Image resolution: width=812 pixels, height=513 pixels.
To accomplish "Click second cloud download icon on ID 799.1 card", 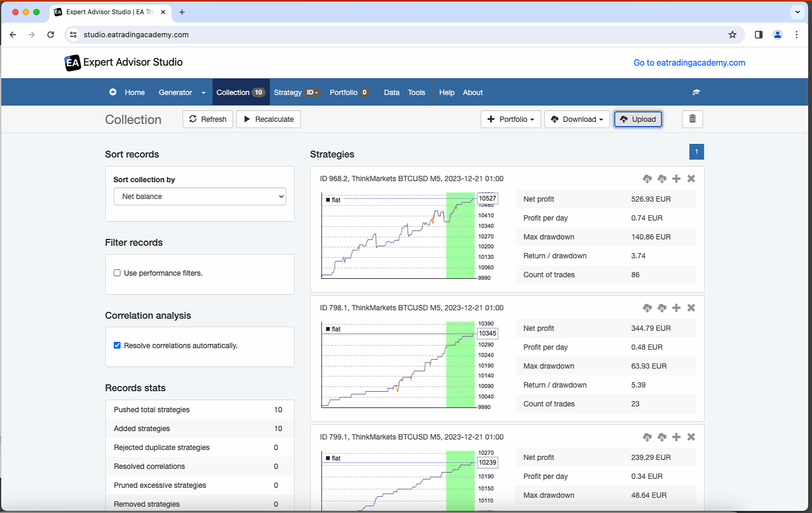I will pos(662,437).
